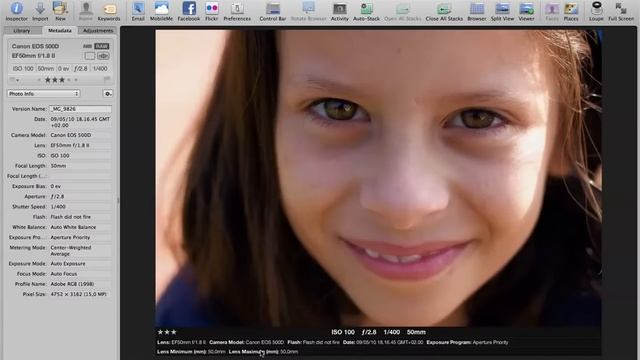The image size is (640, 360).
Task: Enter Full Screen mode icon
Action: tap(621, 8)
